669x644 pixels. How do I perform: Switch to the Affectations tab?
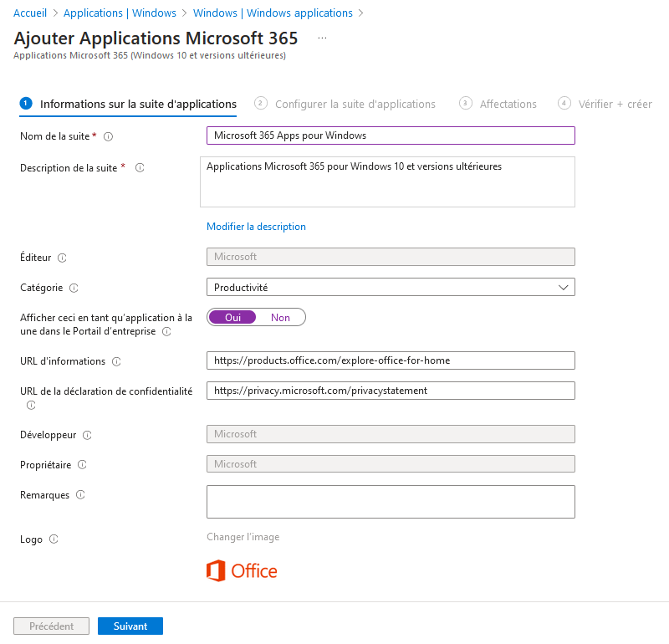coord(508,105)
